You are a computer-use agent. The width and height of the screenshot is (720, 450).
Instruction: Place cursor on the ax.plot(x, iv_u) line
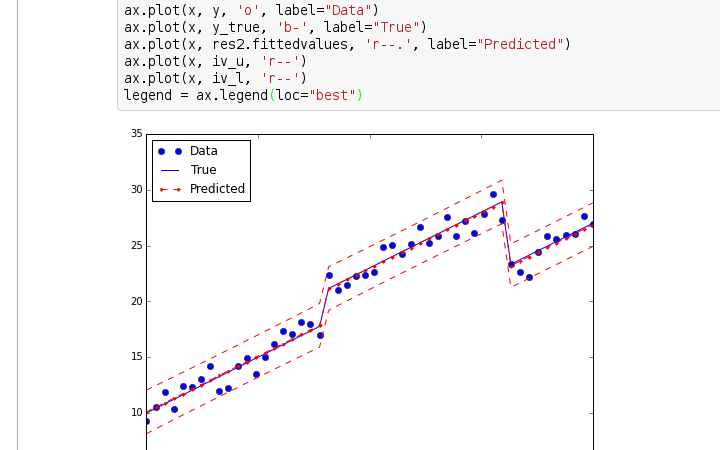click(214, 61)
